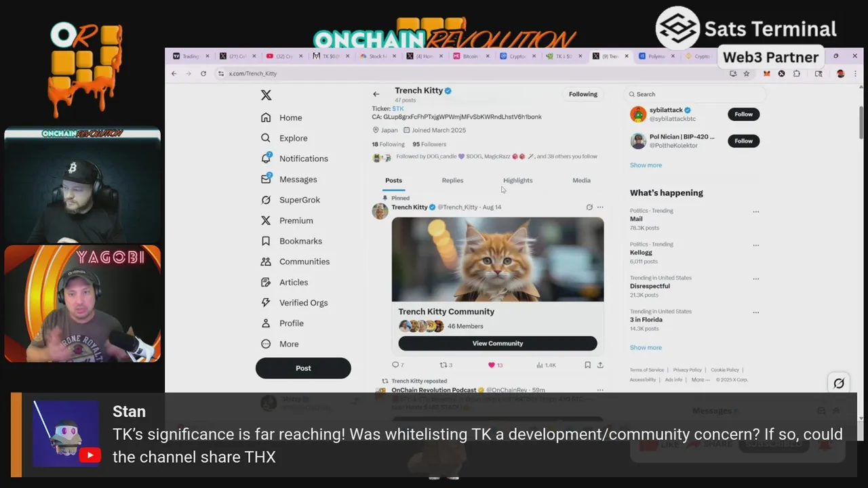Open Explore search icon in sidebar
This screenshot has width=868, height=488.
pyautogui.click(x=266, y=138)
